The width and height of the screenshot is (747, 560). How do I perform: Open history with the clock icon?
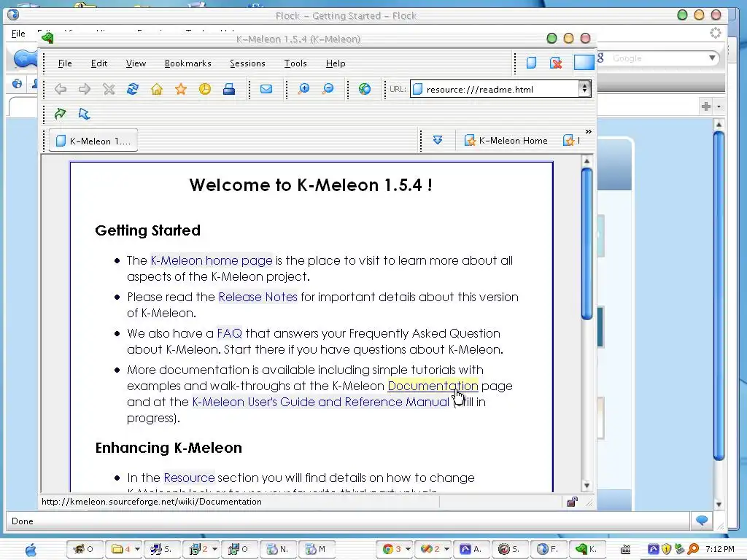205,89
